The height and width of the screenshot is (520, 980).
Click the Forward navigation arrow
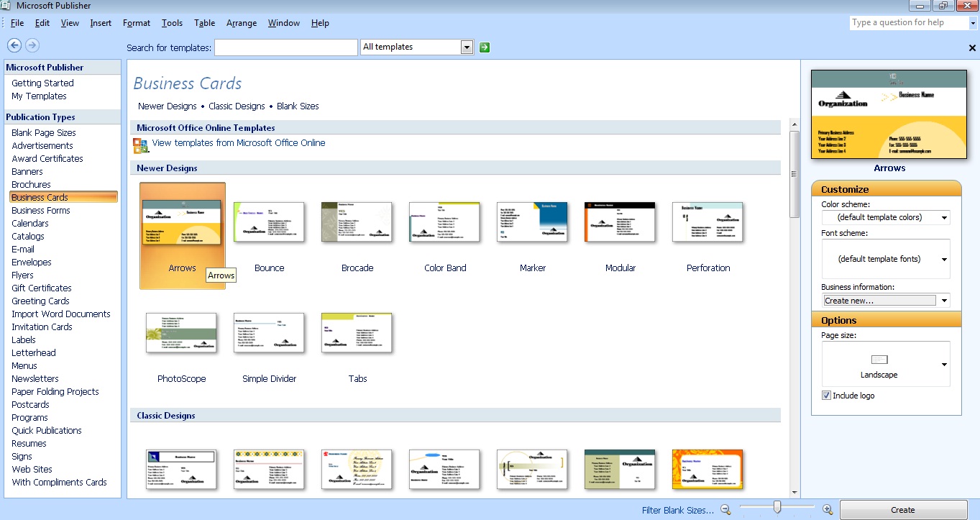(32, 45)
